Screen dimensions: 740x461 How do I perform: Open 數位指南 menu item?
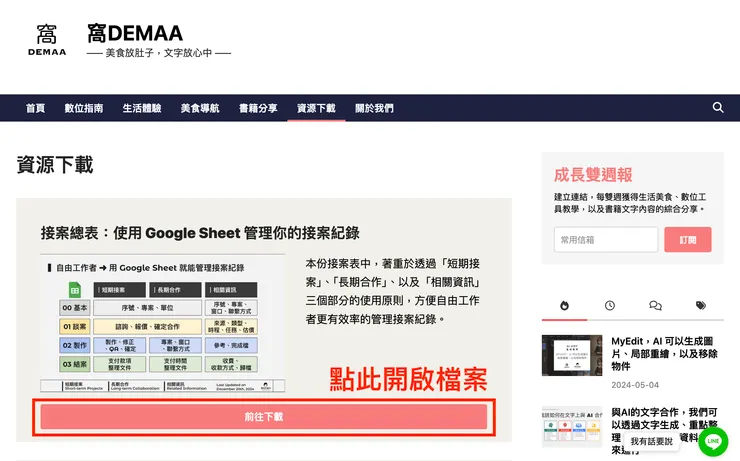[x=84, y=108]
